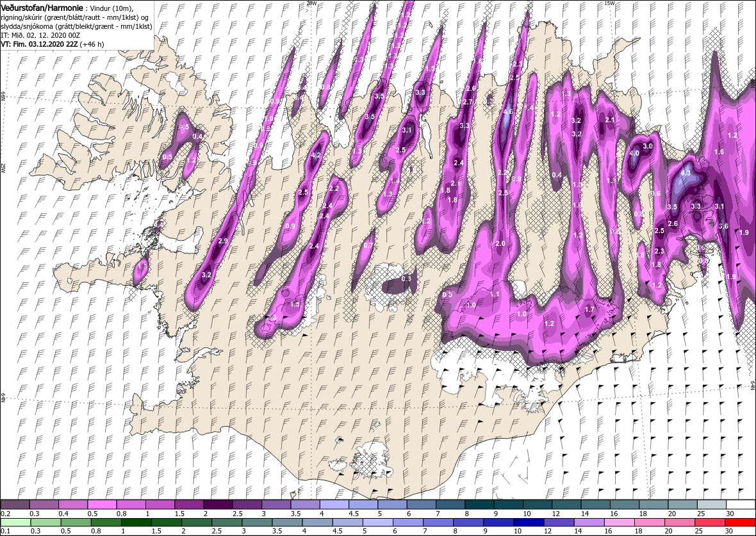Click the 'VT: Fim. 03.12.2020 22Z' valid time
The image size is (756, 536).
click(x=39, y=44)
